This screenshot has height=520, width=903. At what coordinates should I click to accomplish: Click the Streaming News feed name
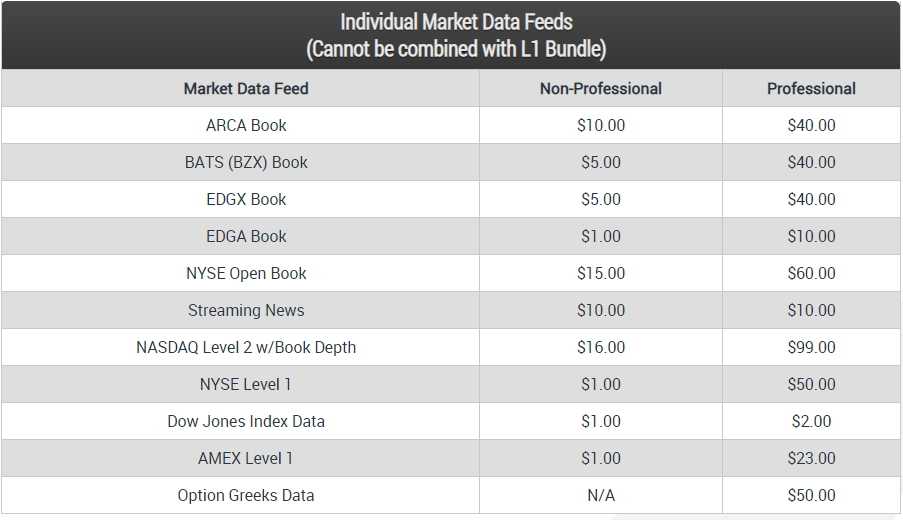[246, 311]
